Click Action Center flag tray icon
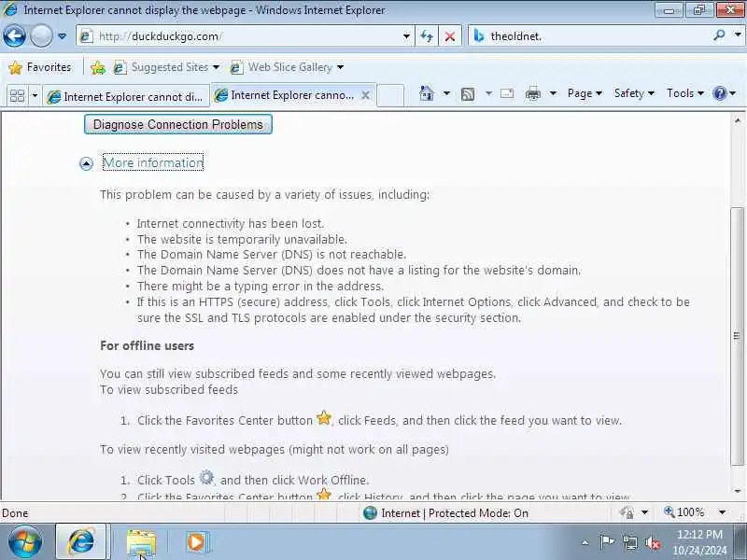Image resolution: width=747 pixels, height=560 pixels. (x=606, y=542)
